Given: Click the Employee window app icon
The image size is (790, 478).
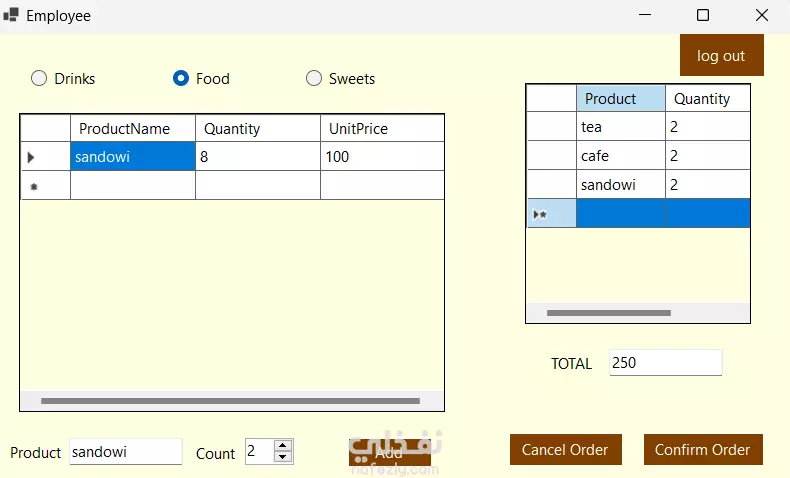Looking at the screenshot, I should pos(11,15).
